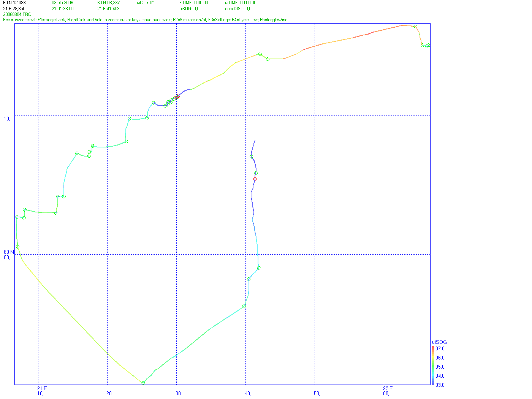Click the 60 N 12,093 position readout

tap(14, 3)
